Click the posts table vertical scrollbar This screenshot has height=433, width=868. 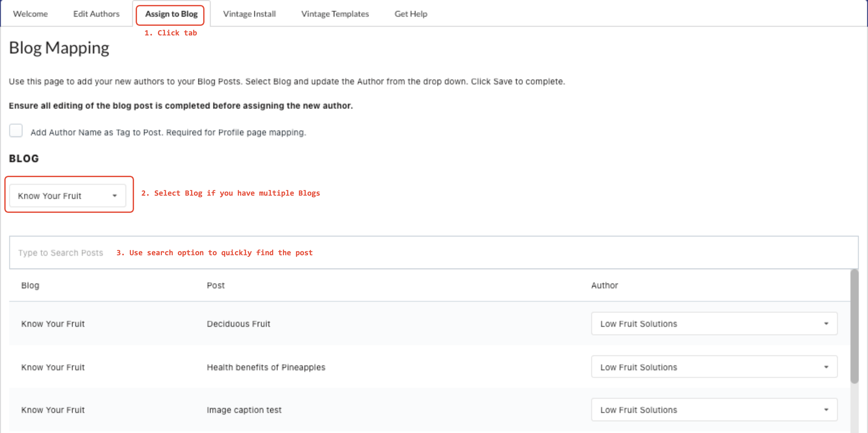tap(854, 326)
